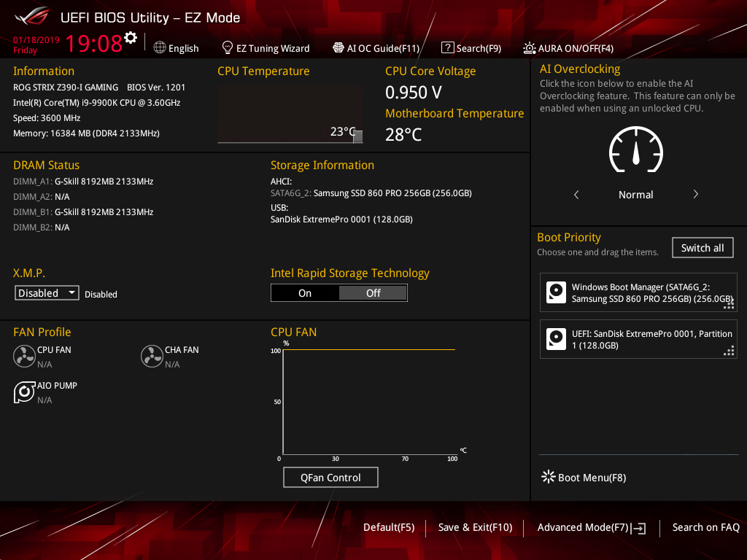Open Boot Menu(F8)
Screen dimensions: 747x560
(x=584, y=477)
